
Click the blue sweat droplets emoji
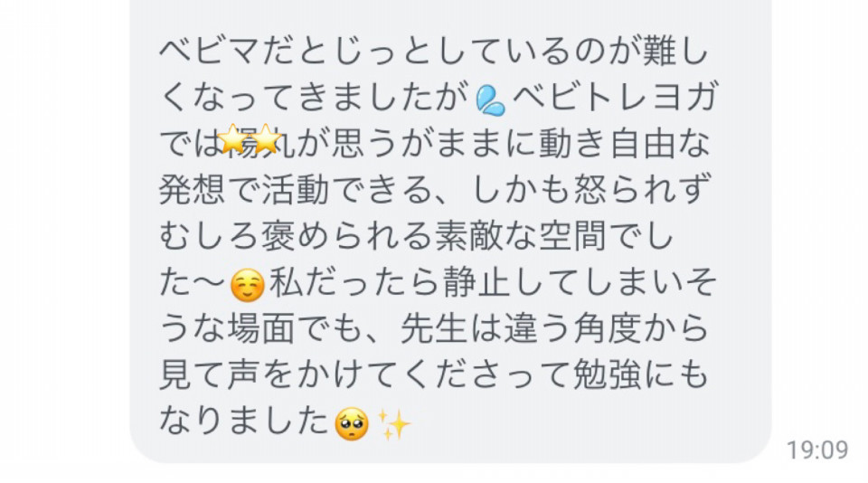click(x=490, y=100)
